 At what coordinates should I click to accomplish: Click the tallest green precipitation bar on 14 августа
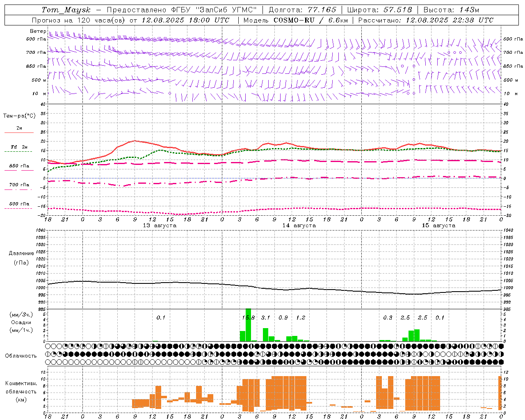click(248, 325)
